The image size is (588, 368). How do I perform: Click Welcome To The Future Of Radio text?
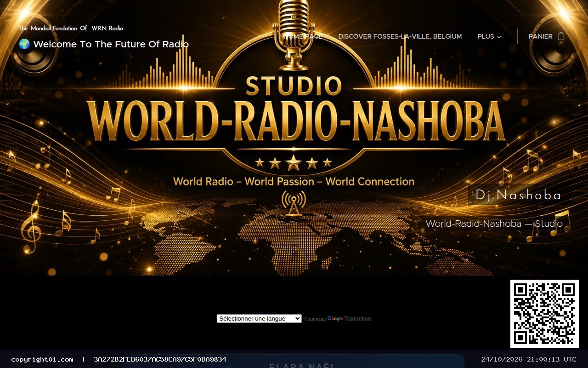point(111,44)
